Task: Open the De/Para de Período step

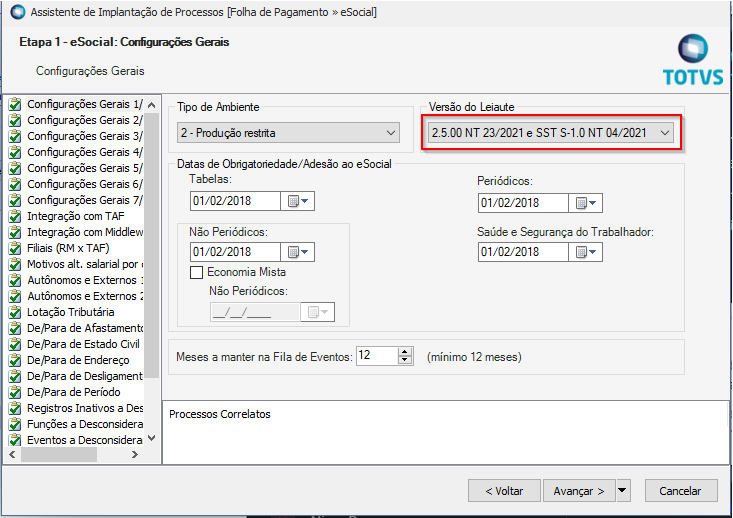Action: click(73, 392)
